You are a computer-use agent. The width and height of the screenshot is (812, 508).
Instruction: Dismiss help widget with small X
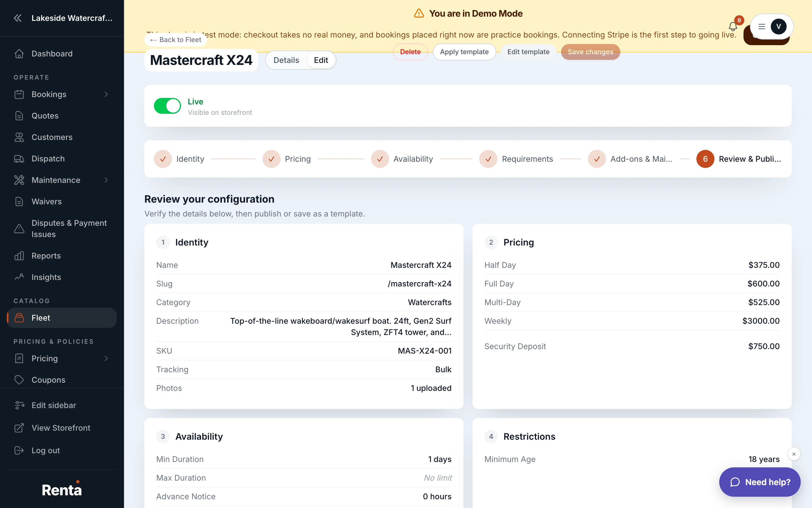(794, 454)
